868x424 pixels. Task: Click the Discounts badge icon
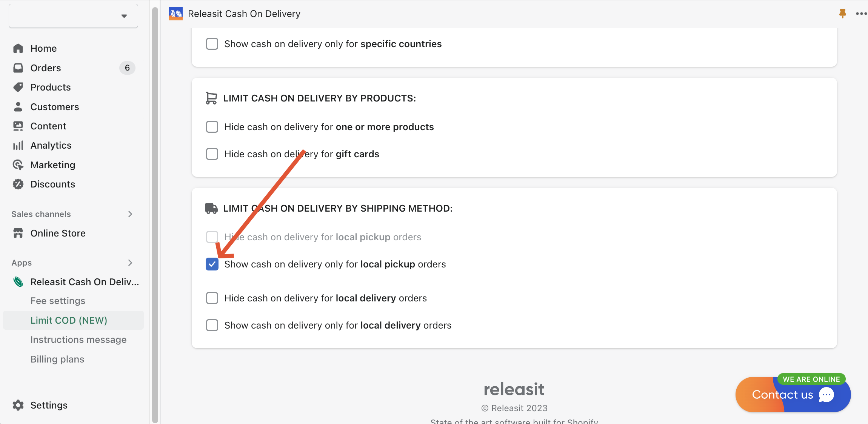(18, 184)
